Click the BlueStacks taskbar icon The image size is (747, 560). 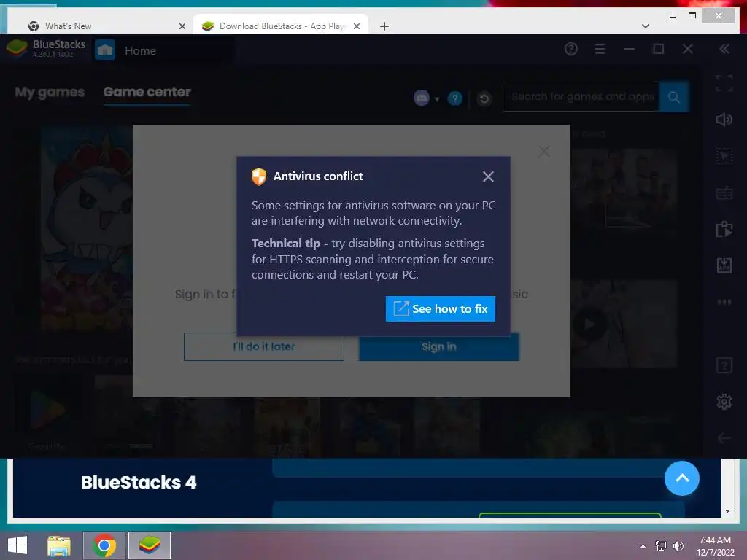(149, 545)
